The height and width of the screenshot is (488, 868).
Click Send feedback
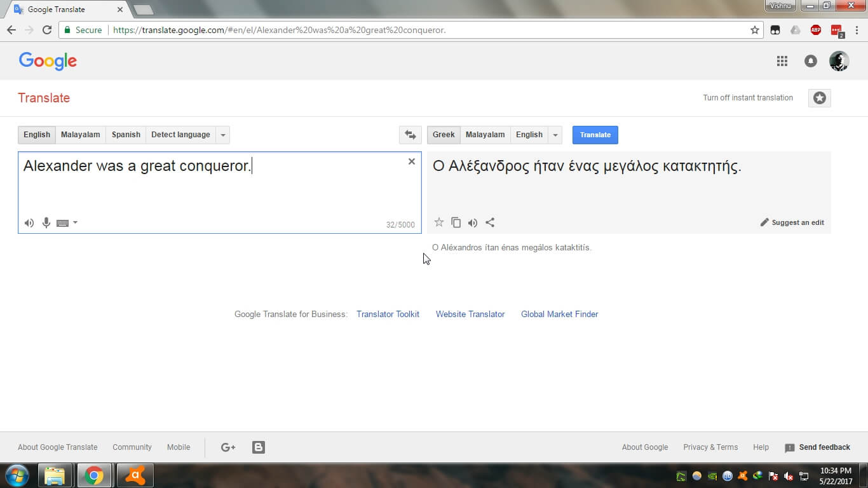coord(818,447)
